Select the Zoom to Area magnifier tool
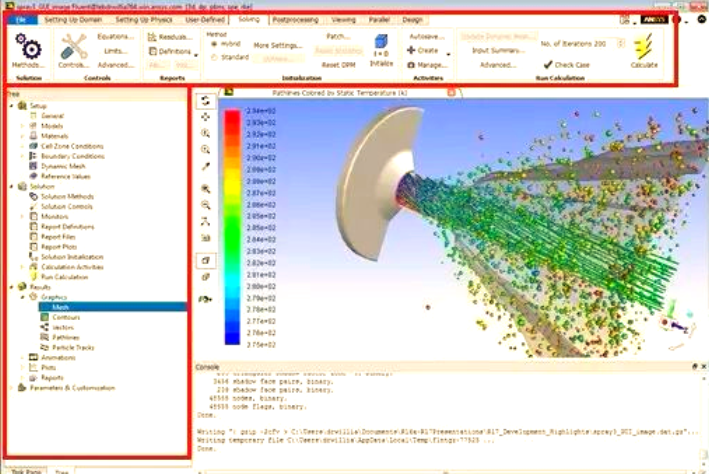 pyautogui.click(x=206, y=150)
